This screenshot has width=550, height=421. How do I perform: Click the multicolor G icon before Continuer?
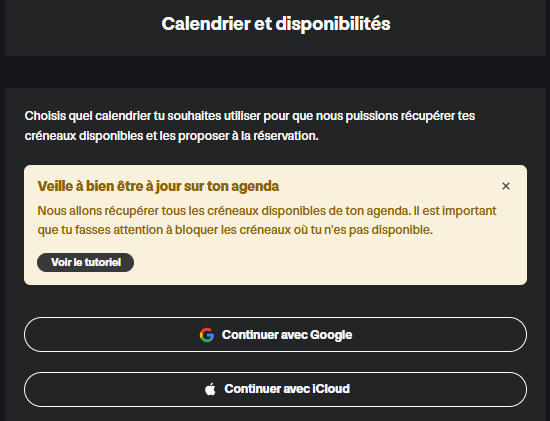pyautogui.click(x=207, y=335)
